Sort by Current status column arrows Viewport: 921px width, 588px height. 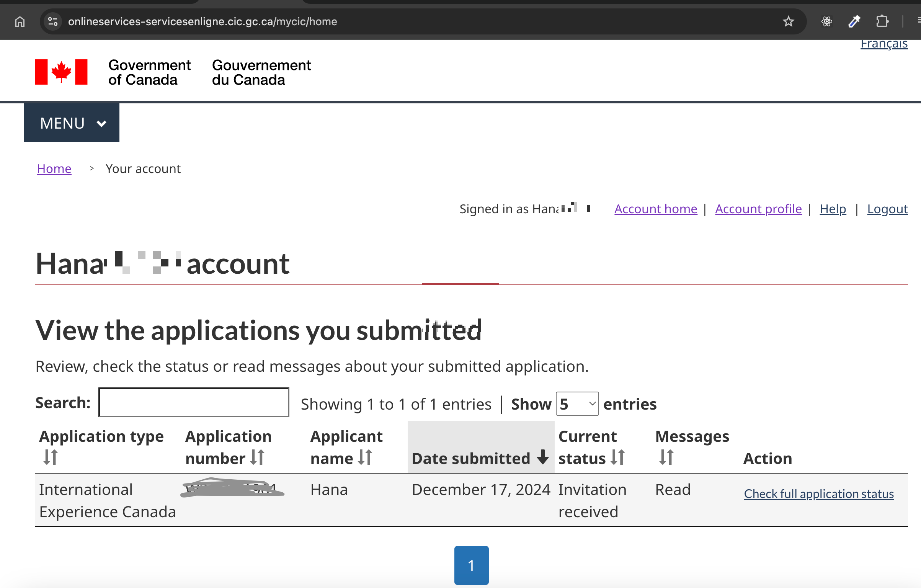tap(618, 457)
